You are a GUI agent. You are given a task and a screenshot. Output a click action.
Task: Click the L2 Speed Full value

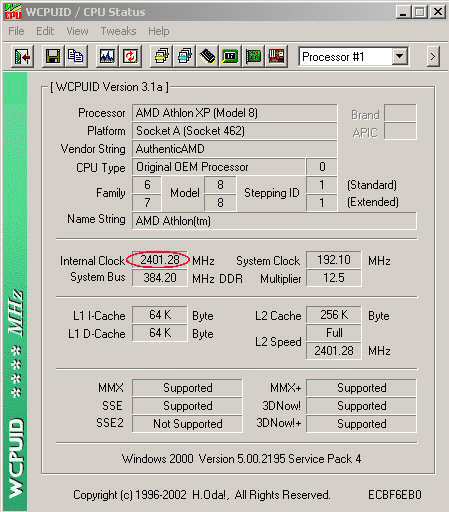[334, 333]
